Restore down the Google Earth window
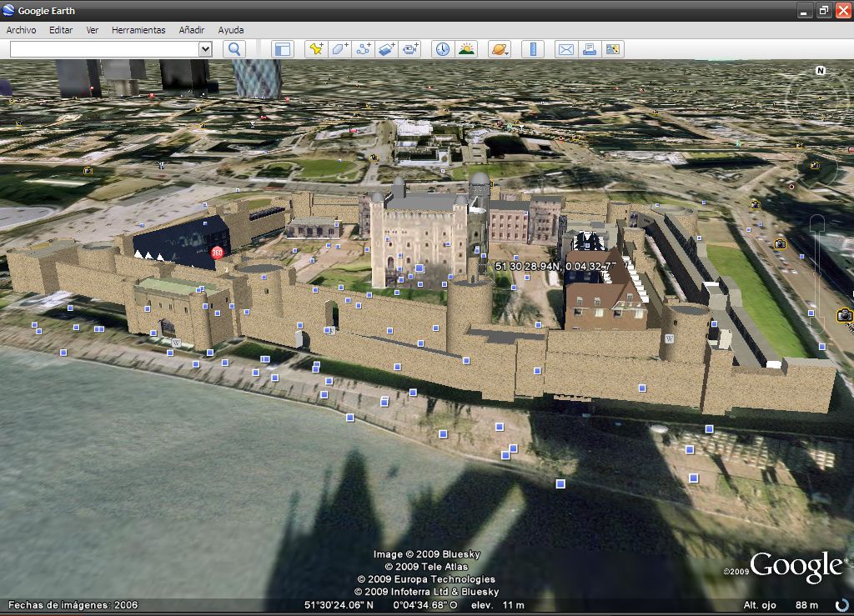Screen dimensions: 854x616 click(823, 10)
